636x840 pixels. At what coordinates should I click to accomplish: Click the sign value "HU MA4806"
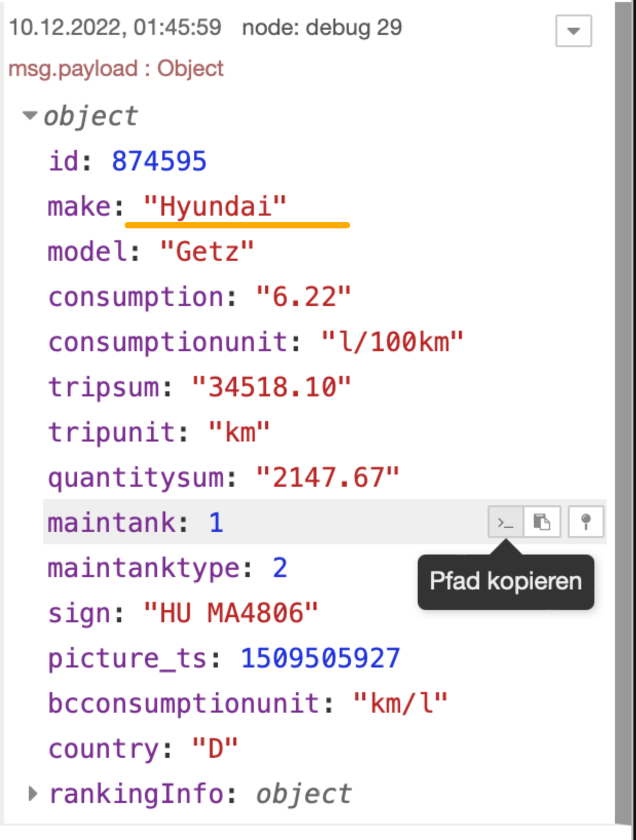click(231, 613)
